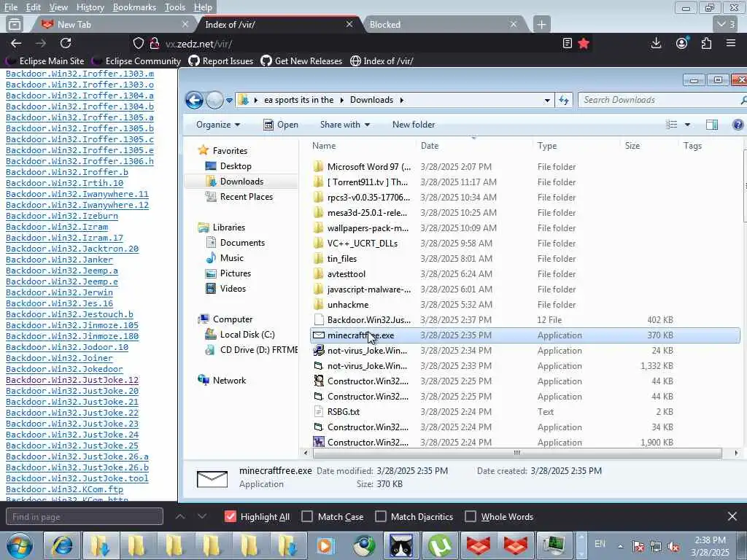
Task: Click the Find in page input field
Action: coord(85,517)
